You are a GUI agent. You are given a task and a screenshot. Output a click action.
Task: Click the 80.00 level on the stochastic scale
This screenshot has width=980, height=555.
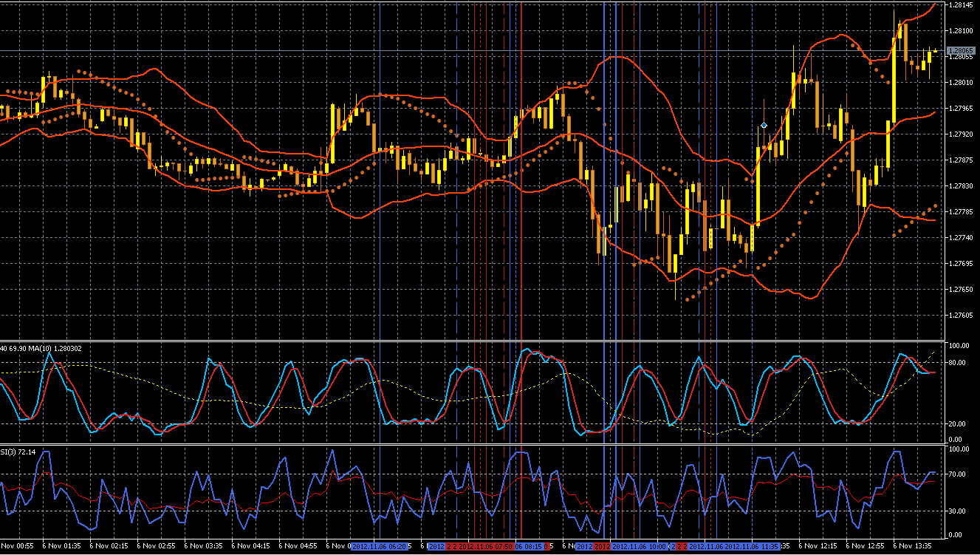(x=958, y=363)
